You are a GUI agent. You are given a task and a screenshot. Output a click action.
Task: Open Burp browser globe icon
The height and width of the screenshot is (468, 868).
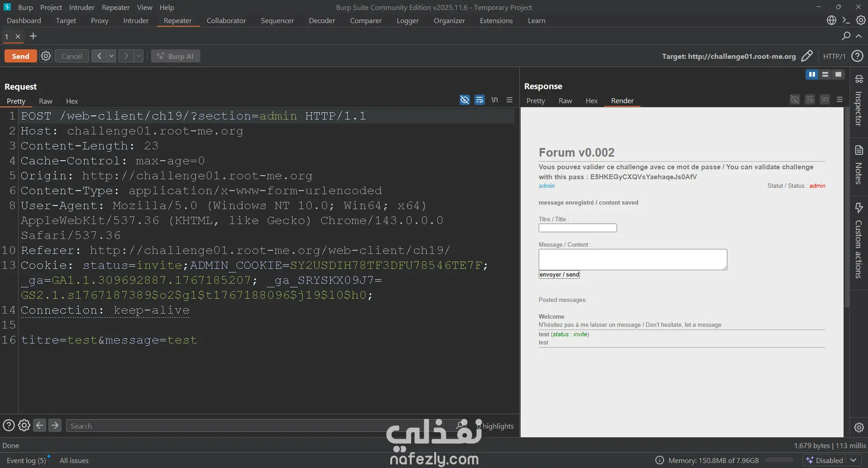831,20
